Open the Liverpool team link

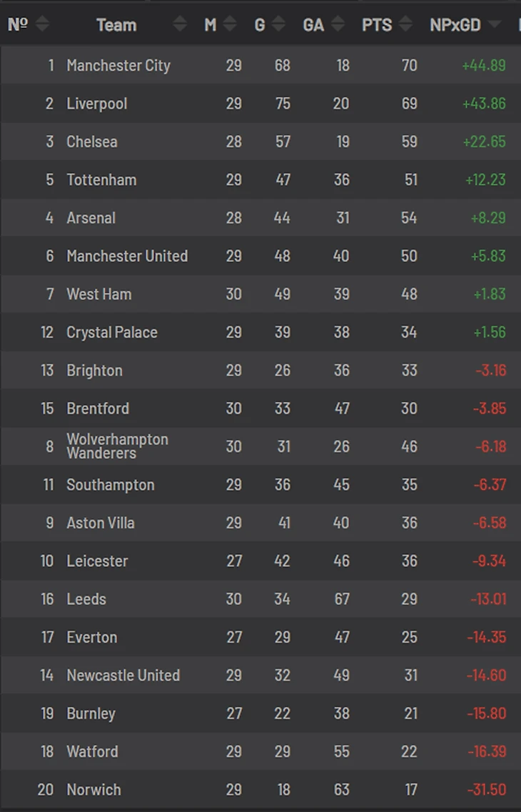point(96,104)
